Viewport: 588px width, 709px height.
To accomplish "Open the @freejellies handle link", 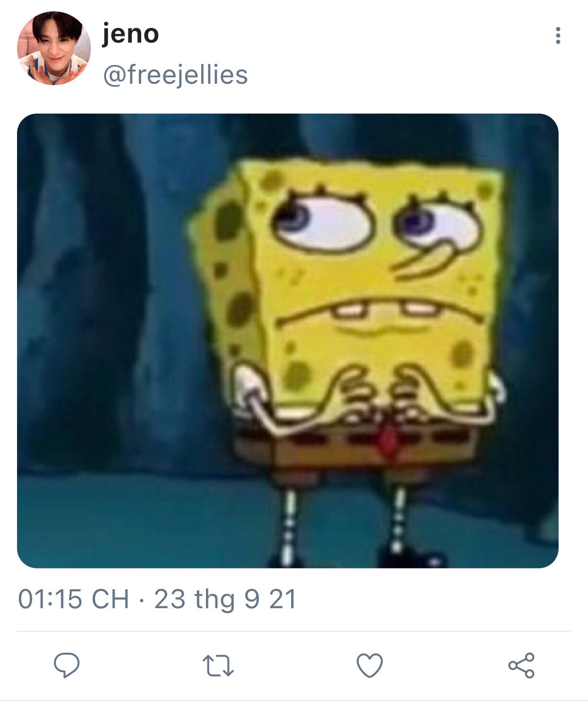I will 175,75.
